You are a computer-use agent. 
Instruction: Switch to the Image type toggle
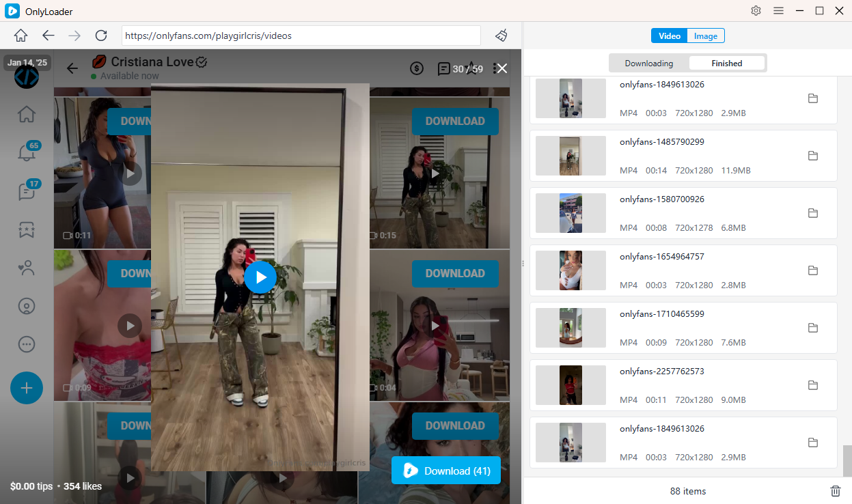coord(706,36)
